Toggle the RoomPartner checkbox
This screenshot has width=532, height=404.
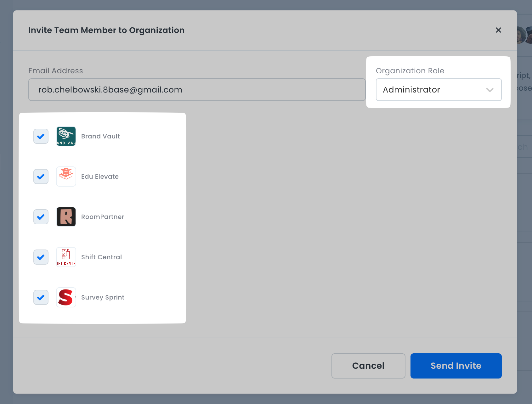[x=41, y=217]
